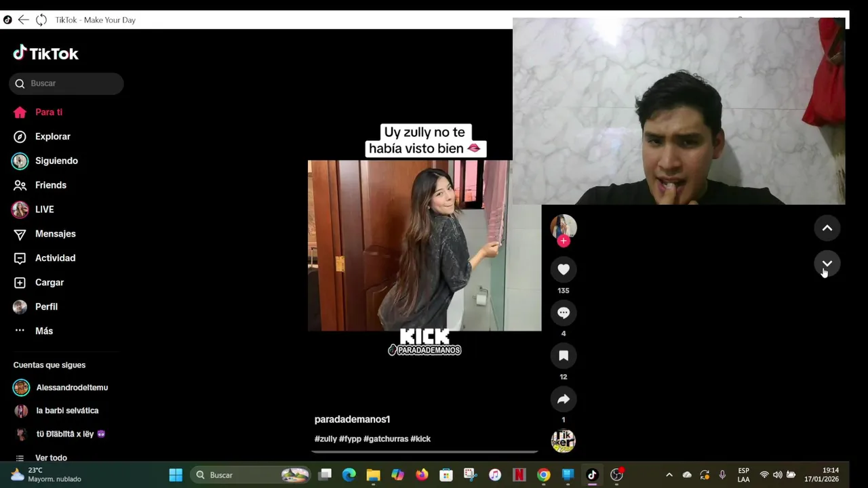868x488 pixels.
Task: Click the microphone tray icon
Action: tap(722, 475)
